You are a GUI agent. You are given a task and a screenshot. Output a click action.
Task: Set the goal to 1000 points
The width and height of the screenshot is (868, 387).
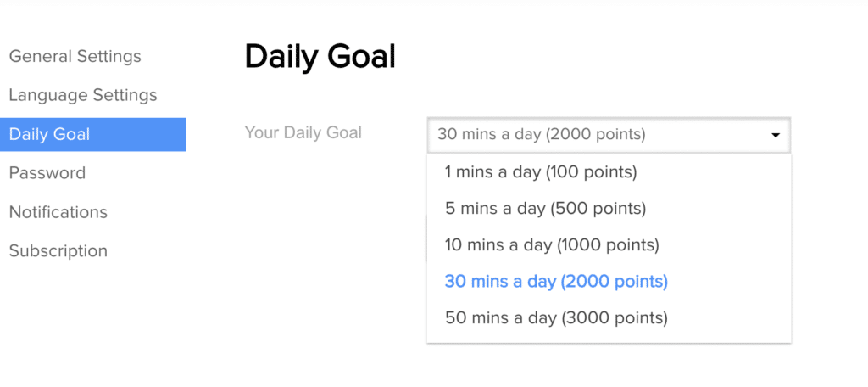tap(609, 245)
